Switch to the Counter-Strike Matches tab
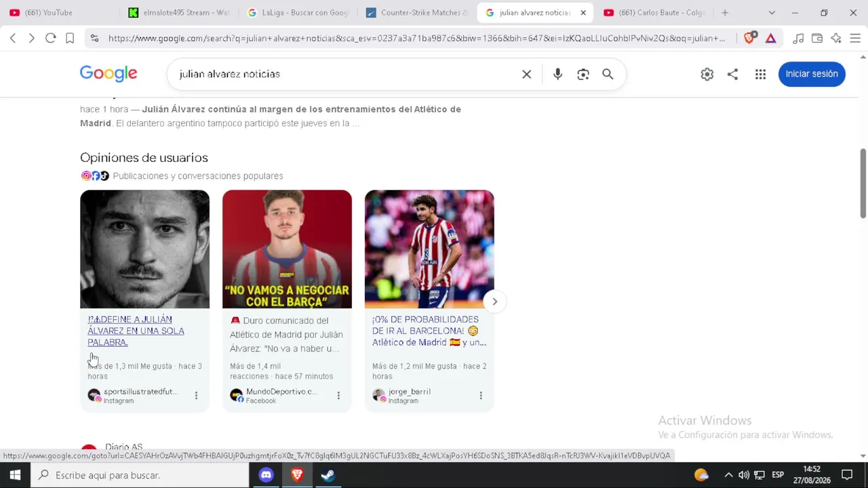The width and height of the screenshot is (868, 488). pyautogui.click(x=417, y=13)
